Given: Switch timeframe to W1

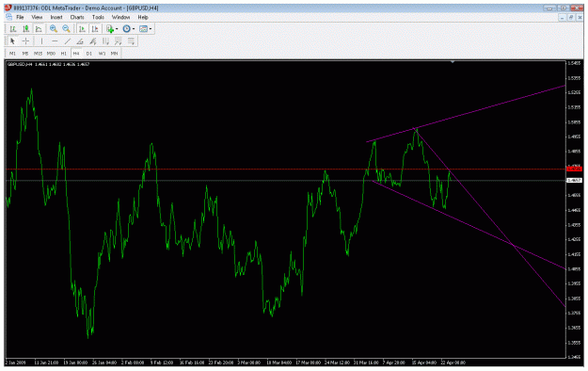Looking at the screenshot, I should pyautogui.click(x=102, y=54).
